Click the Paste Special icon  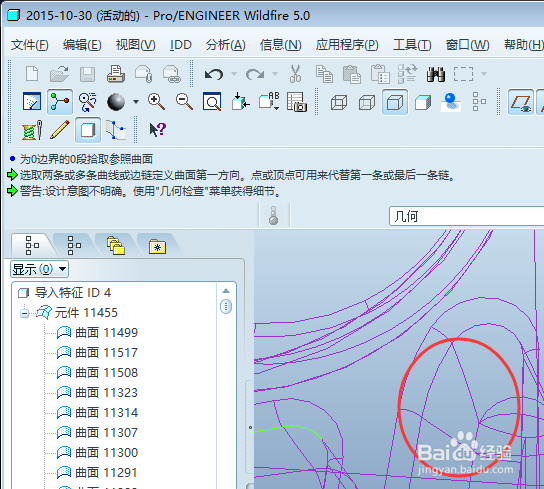(x=380, y=74)
